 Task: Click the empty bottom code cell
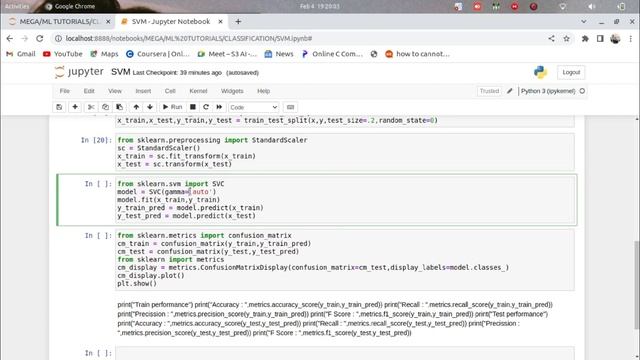[x=345, y=353]
